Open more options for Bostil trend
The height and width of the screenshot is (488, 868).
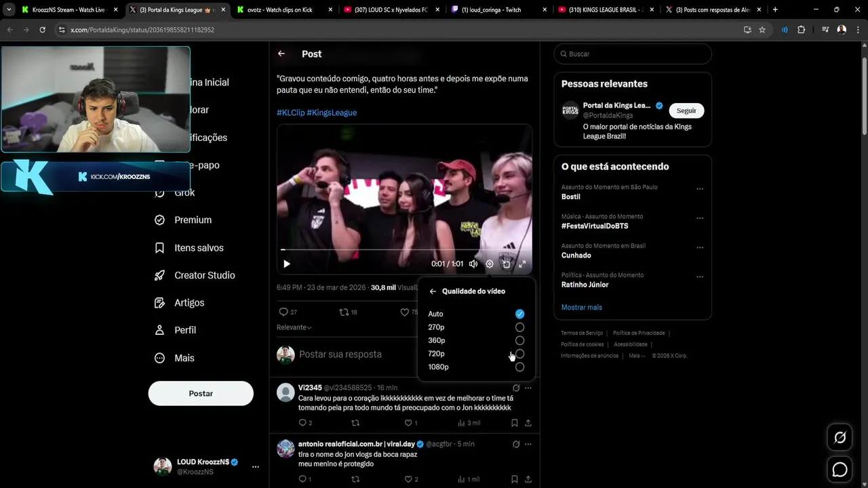click(700, 188)
